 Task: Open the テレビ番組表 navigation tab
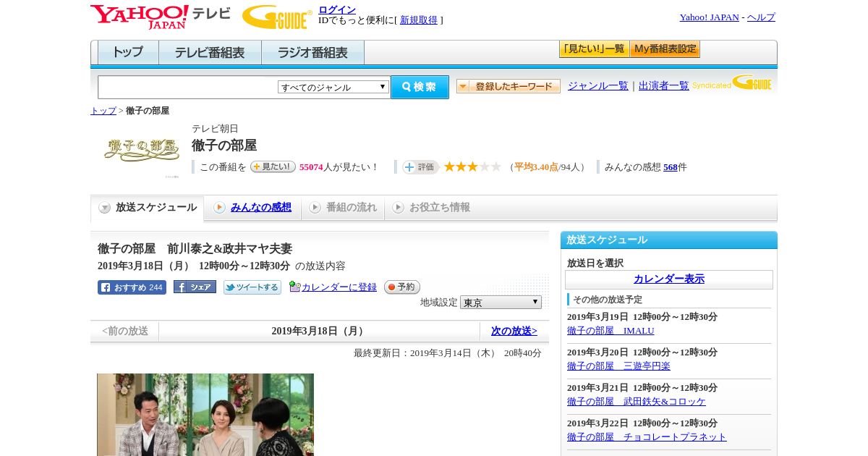click(x=210, y=52)
